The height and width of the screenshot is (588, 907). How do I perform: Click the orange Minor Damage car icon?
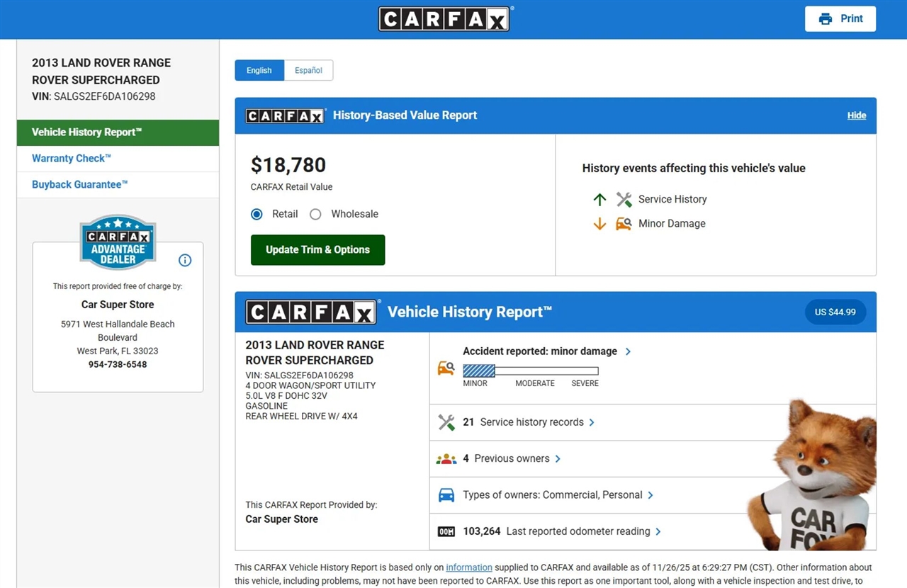(x=624, y=224)
